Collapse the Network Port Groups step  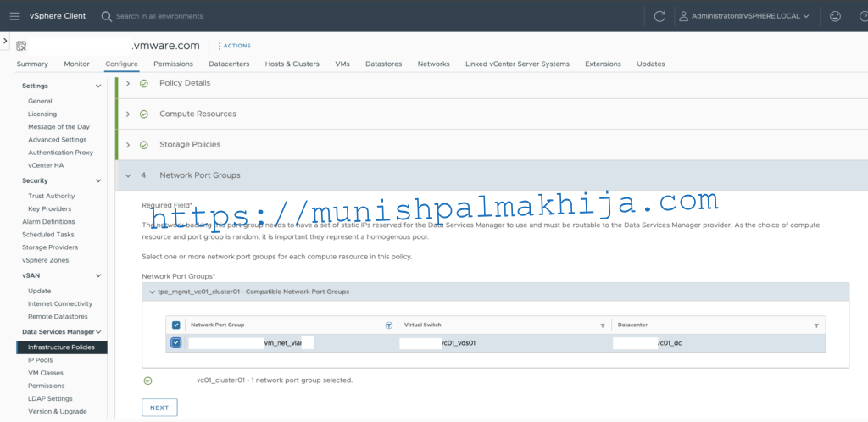(128, 175)
